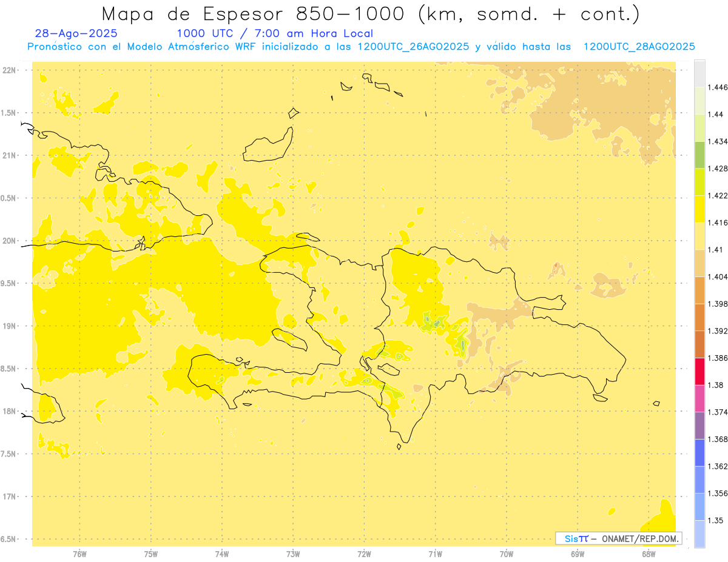Click colorbar value '1.446'
Viewport: 728px width, 562px height.
click(718, 87)
